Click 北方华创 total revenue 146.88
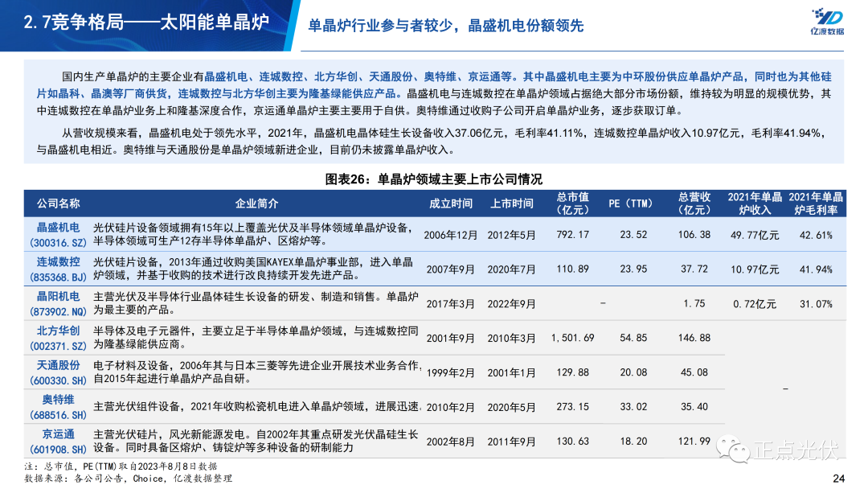 pyautogui.click(x=694, y=338)
